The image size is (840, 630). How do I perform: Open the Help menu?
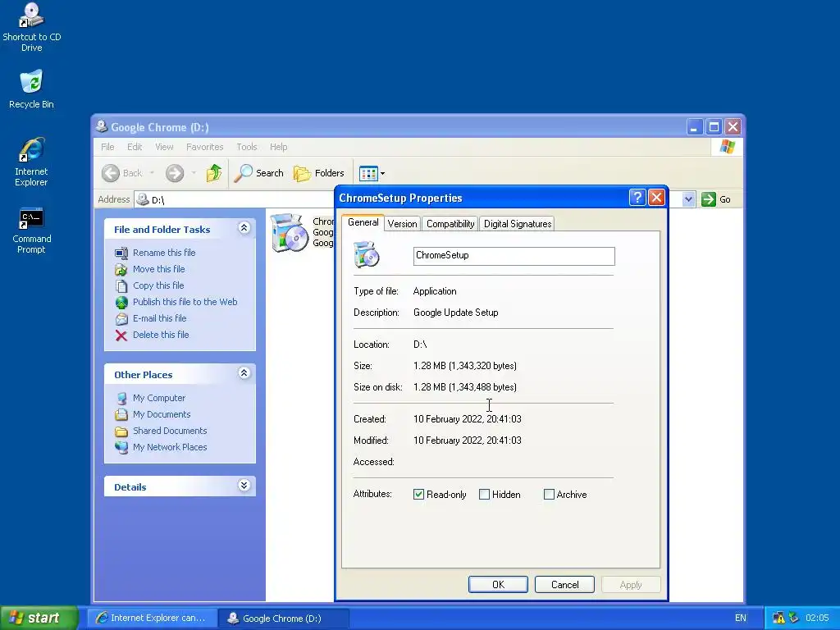pos(278,147)
